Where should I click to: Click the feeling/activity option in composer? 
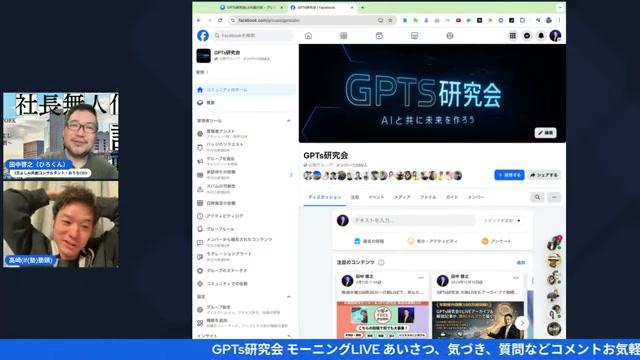point(433,241)
